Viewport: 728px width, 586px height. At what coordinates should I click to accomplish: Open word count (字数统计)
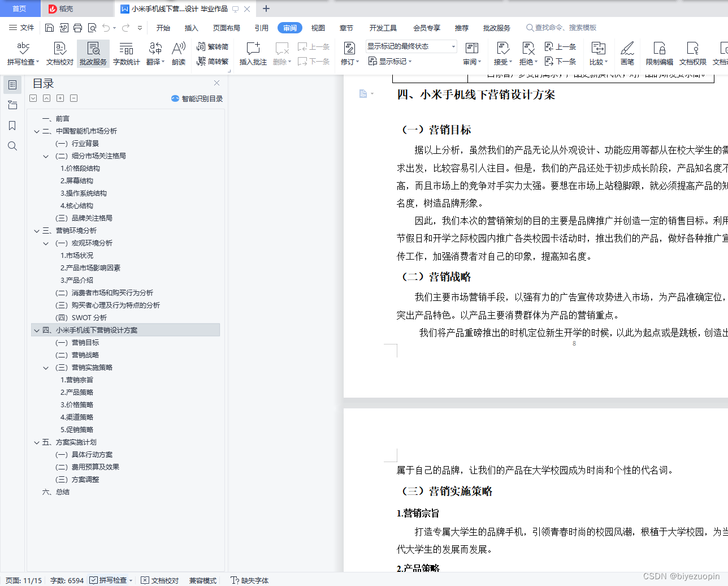pyautogui.click(x=126, y=53)
